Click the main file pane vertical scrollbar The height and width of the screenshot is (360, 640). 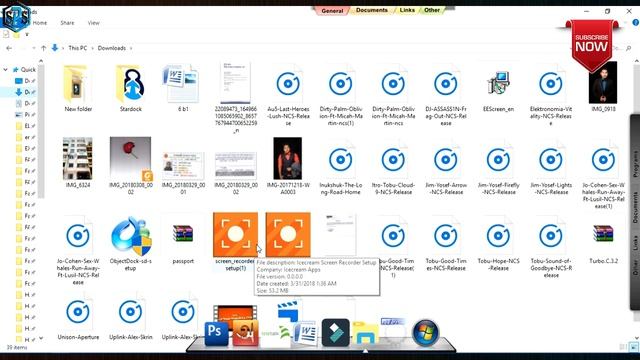pos(636,200)
